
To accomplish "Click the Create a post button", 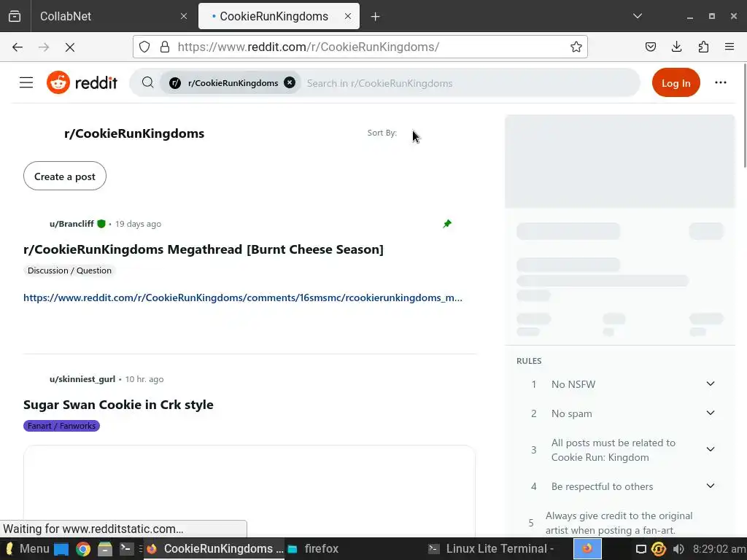I will point(65,176).
